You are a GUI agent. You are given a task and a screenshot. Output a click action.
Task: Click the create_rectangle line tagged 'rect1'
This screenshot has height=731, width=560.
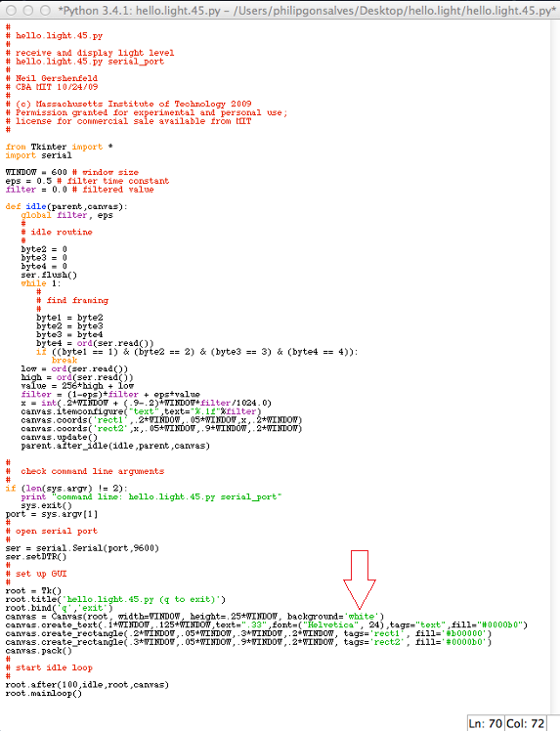coord(249,633)
